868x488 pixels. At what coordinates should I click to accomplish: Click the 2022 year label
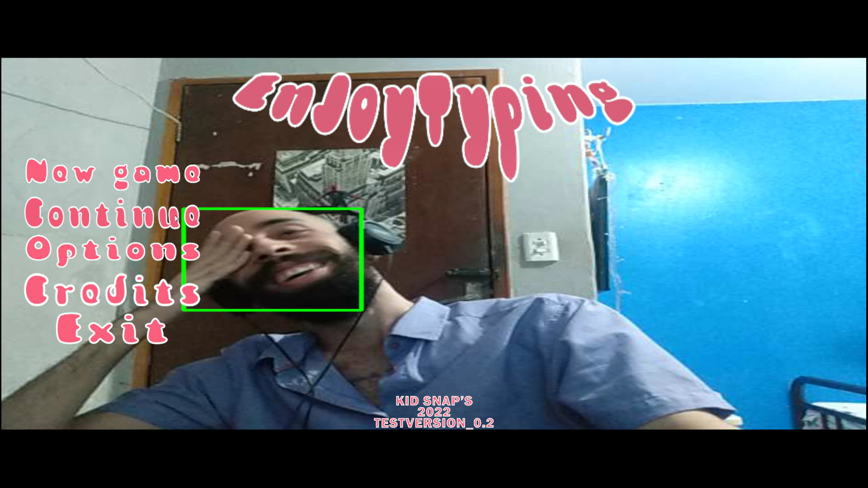pyautogui.click(x=434, y=413)
